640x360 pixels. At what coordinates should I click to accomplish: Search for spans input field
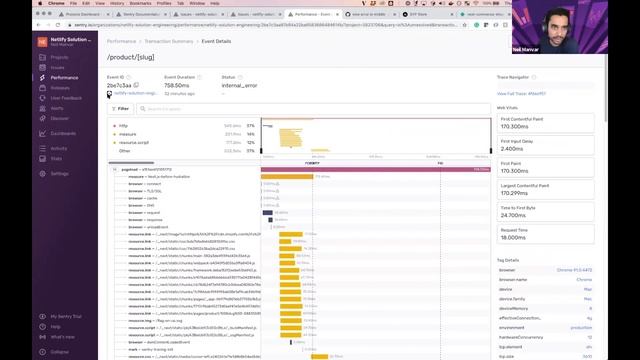(x=313, y=109)
